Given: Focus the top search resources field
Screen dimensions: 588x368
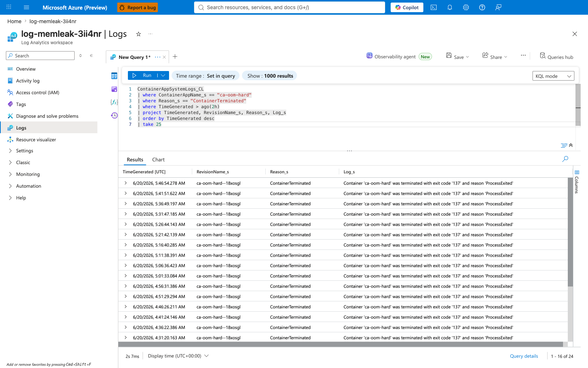Looking at the screenshot, I should (x=290, y=7).
